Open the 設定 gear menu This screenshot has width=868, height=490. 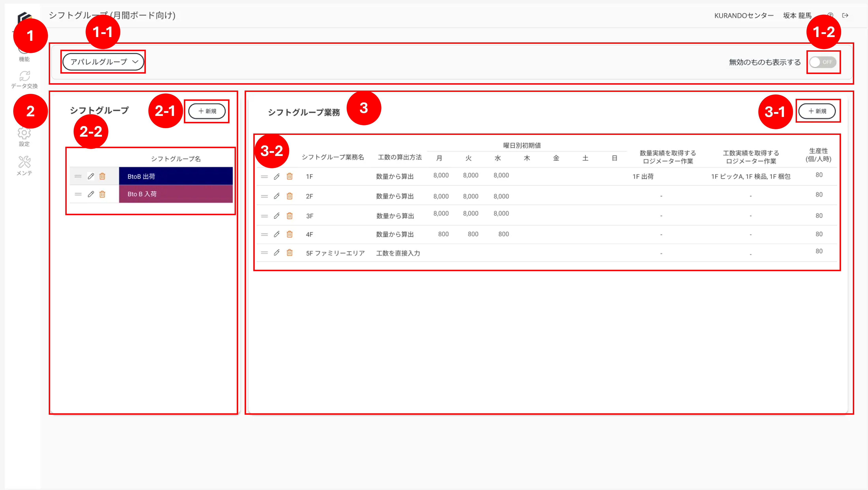(24, 137)
